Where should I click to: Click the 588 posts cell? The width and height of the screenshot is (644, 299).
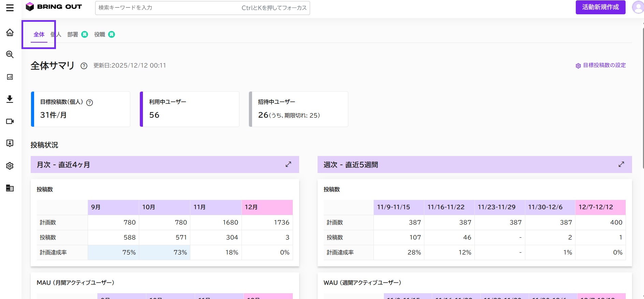pos(113,237)
